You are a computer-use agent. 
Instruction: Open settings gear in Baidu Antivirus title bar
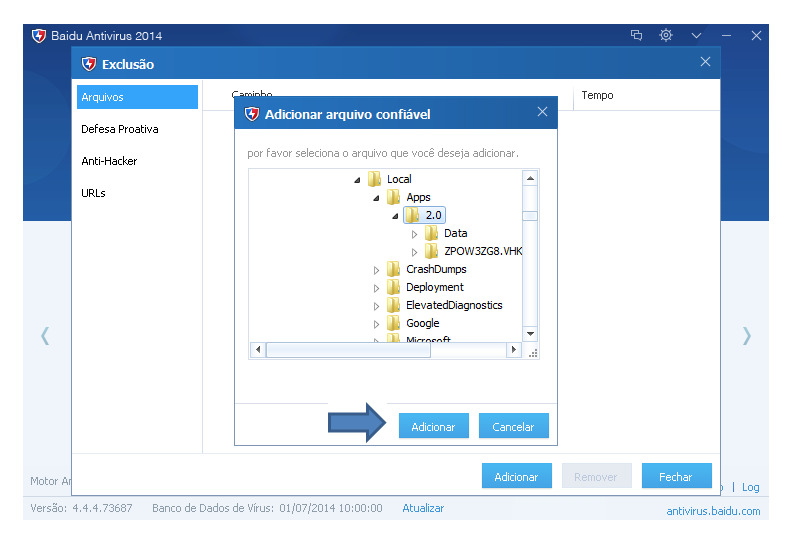[666, 35]
